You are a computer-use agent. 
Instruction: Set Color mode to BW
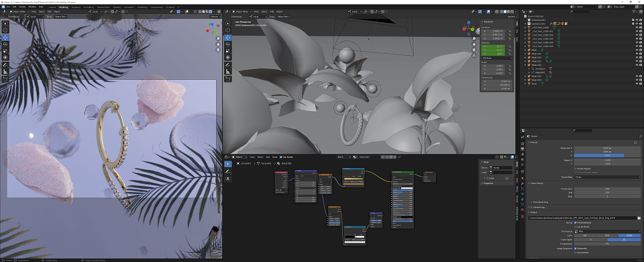(x=585, y=235)
